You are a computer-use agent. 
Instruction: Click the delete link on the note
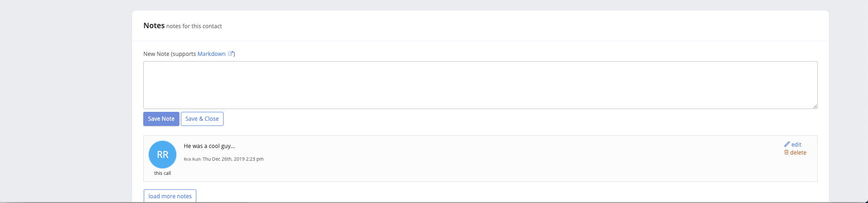point(798,153)
